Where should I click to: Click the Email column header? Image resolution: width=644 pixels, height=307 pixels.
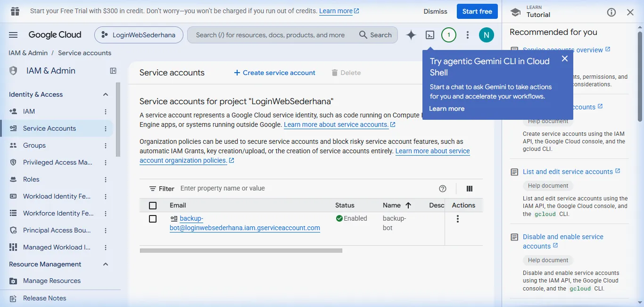coord(178,205)
